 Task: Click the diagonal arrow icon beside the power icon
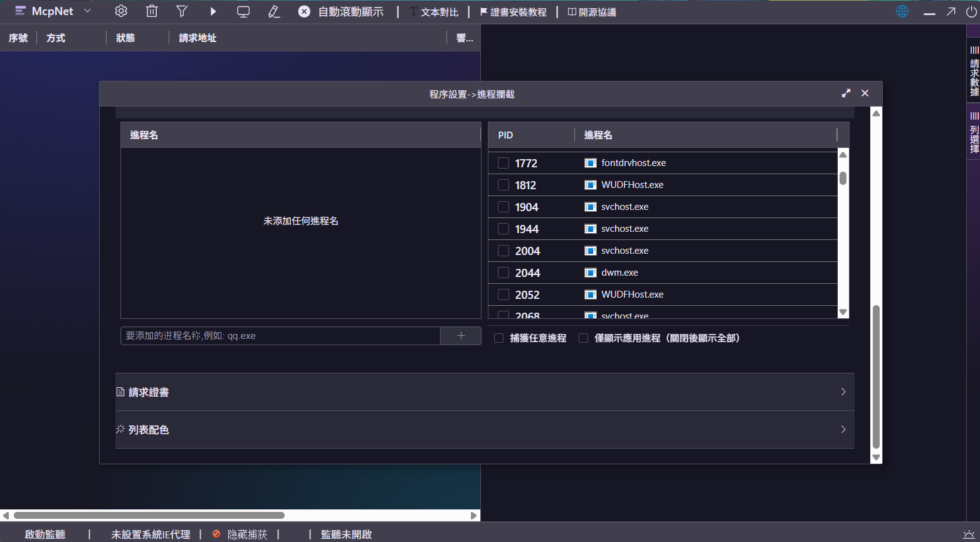[x=951, y=11]
